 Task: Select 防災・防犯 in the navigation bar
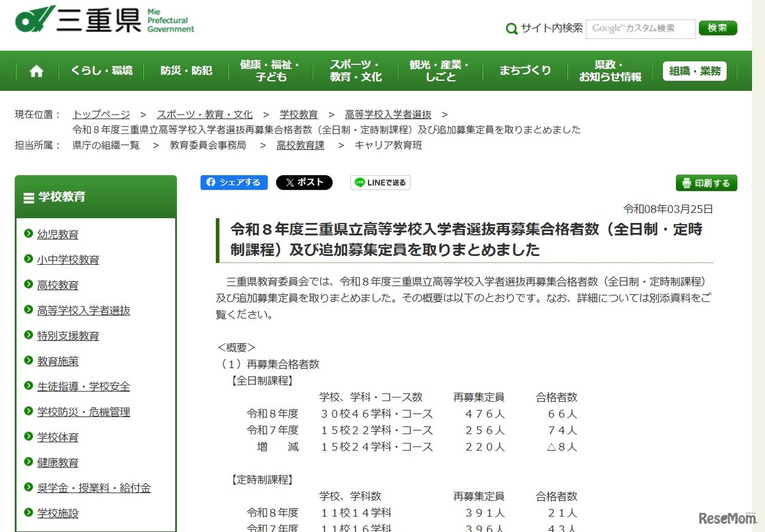pos(185,71)
